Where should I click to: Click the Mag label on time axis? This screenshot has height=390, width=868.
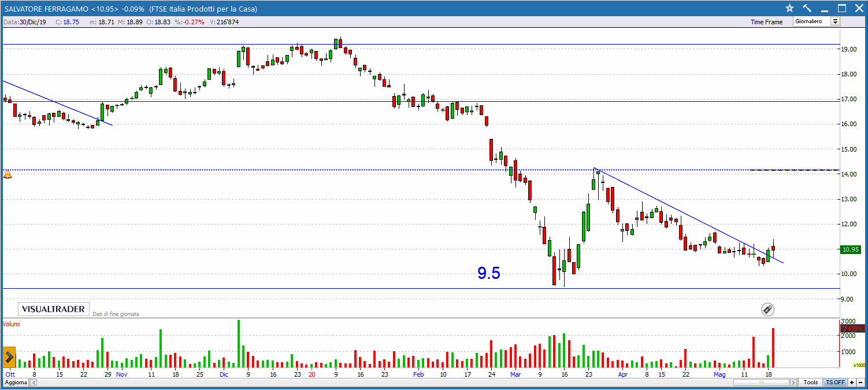719,374
